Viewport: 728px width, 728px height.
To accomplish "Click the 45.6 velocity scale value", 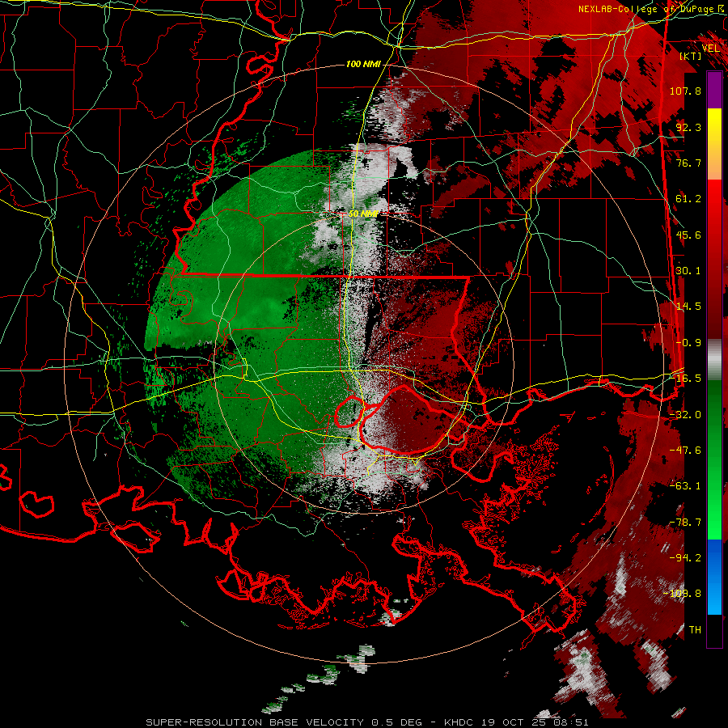I will [x=688, y=235].
